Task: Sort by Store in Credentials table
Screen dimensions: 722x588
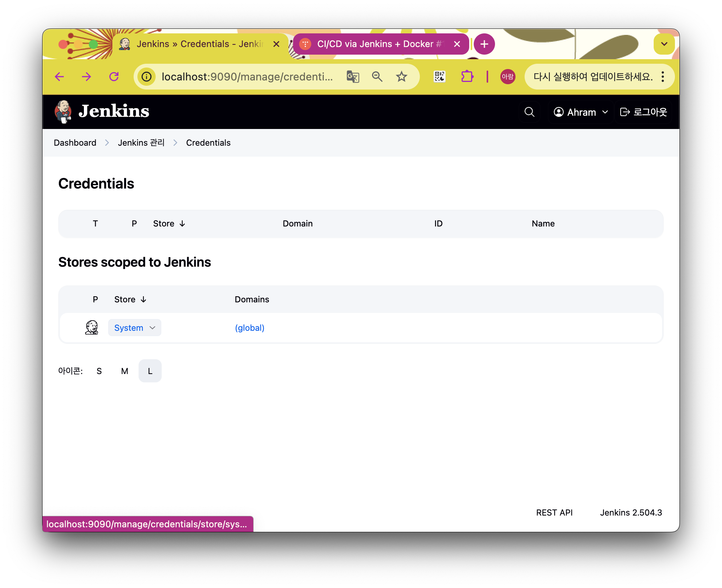Action: (x=169, y=223)
